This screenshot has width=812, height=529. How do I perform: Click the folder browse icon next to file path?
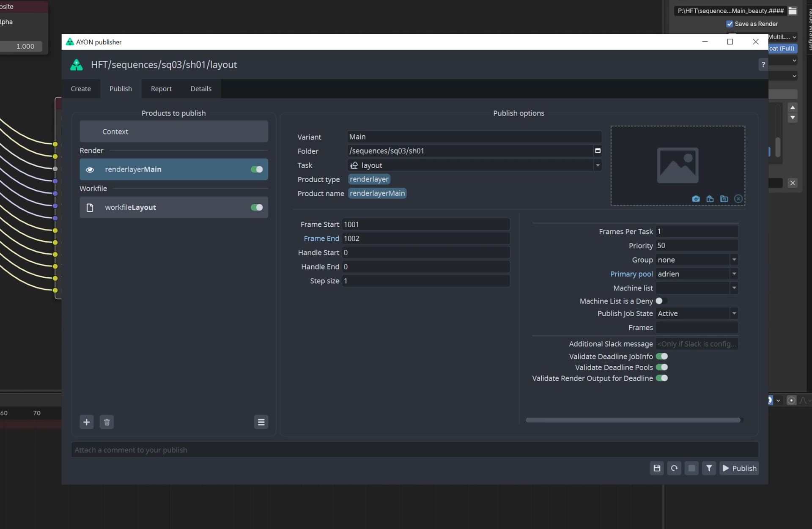coord(793,11)
